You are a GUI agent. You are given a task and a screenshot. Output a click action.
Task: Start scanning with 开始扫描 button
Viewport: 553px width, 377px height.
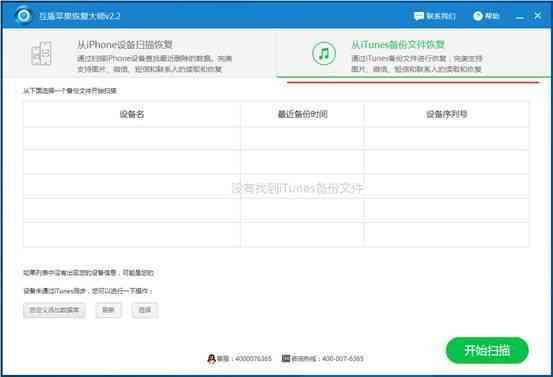[487, 350]
